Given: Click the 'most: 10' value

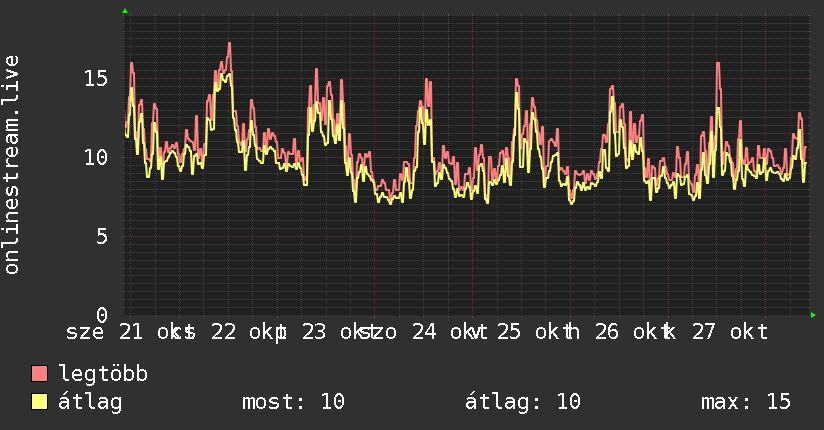Looking at the screenshot, I should [293, 402].
